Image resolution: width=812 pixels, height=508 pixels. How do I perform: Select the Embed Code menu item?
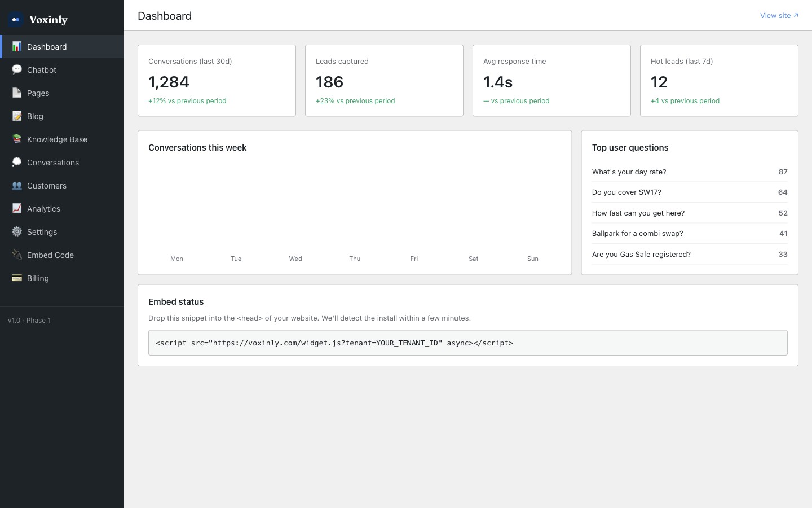pyautogui.click(x=62, y=255)
